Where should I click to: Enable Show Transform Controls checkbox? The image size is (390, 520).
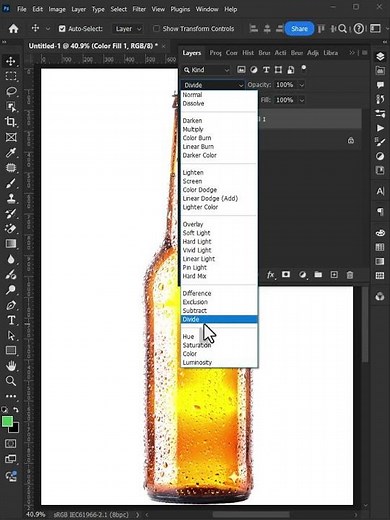click(156, 29)
